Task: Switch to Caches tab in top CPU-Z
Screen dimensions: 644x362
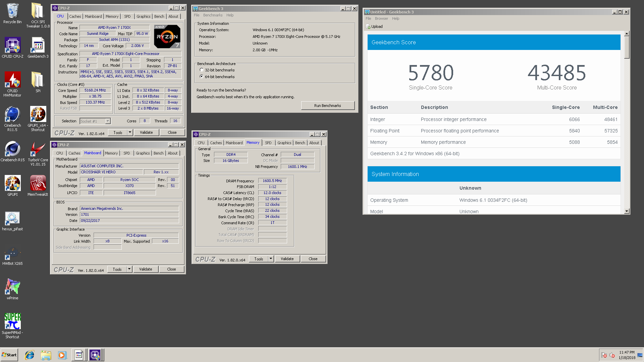Action: 75,16
